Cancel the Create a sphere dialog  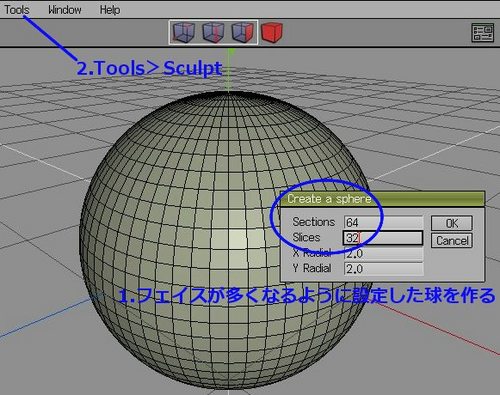tap(452, 240)
